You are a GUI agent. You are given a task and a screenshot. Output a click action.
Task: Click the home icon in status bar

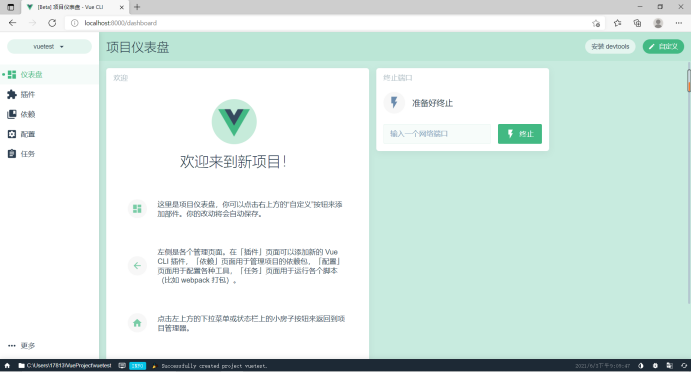pos(7,365)
